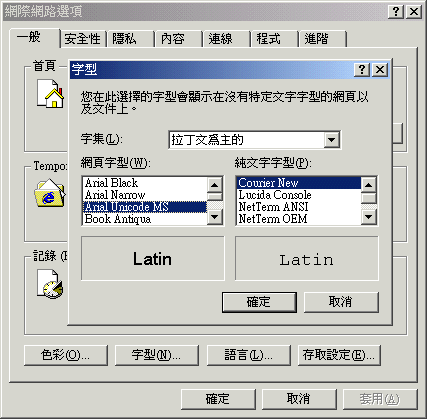Screen dimensions: 427x419
Task: Click 取消 button in the 字型 dialog
Action: (x=341, y=302)
